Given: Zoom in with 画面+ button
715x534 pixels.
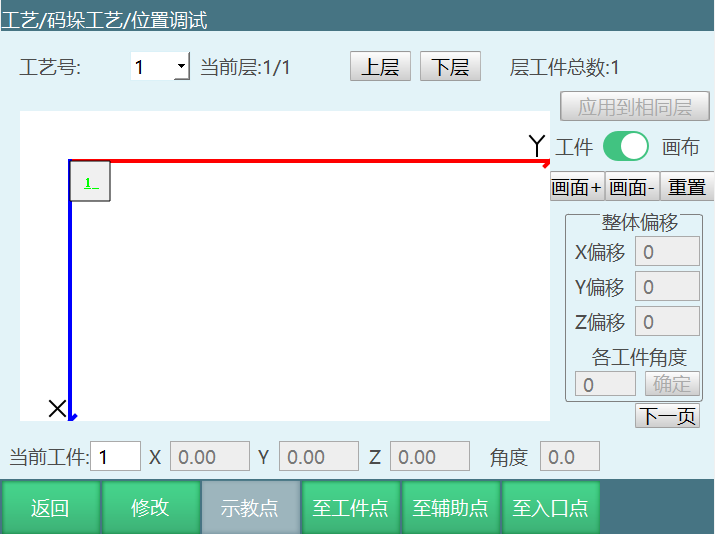Looking at the screenshot, I should [577, 187].
